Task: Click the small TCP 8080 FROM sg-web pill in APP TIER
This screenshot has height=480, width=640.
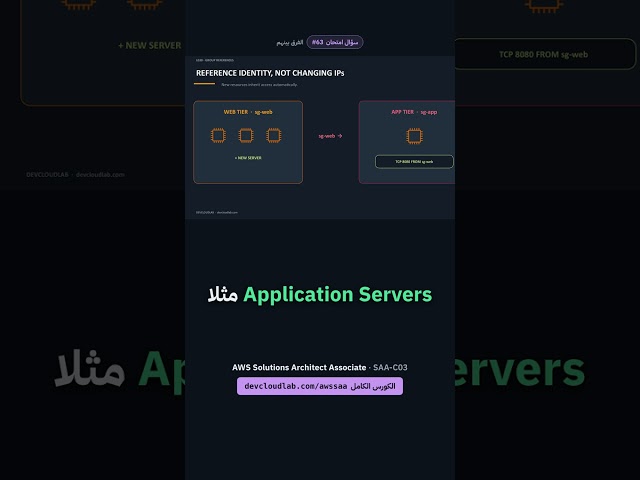Action: pyautogui.click(x=414, y=162)
